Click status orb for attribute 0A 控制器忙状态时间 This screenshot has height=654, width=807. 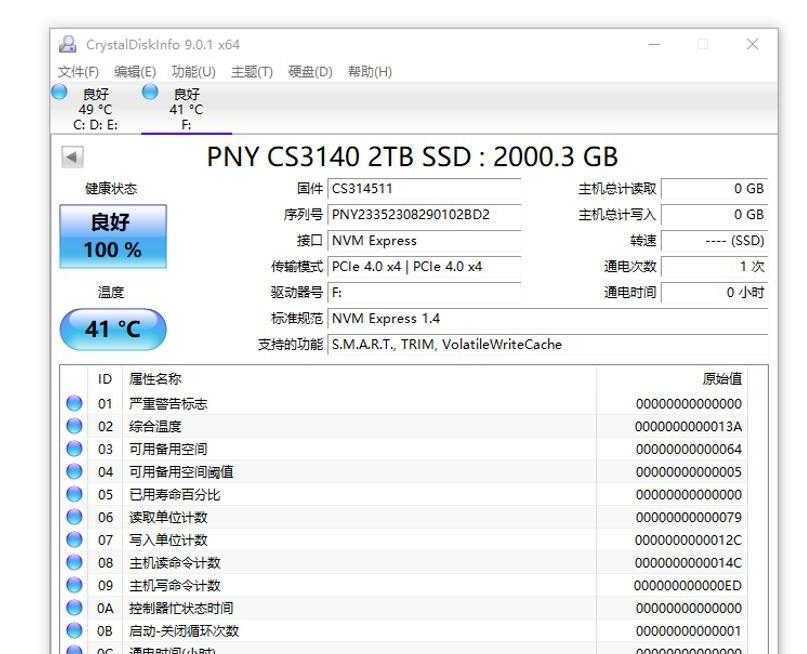pos(74,608)
